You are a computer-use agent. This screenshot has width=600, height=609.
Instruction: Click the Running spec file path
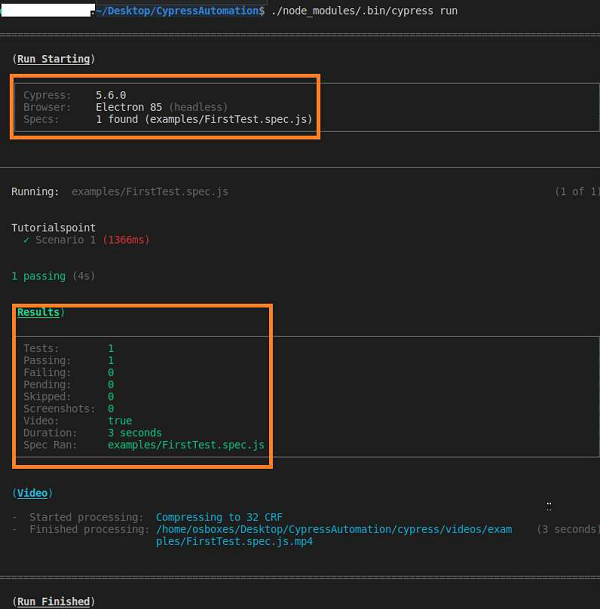(150, 191)
